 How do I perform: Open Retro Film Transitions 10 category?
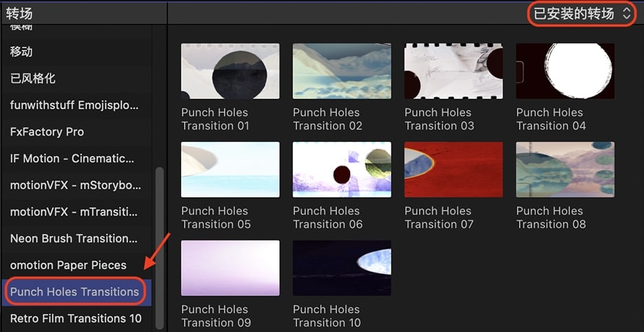pyautogui.click(x=76, y=318)
